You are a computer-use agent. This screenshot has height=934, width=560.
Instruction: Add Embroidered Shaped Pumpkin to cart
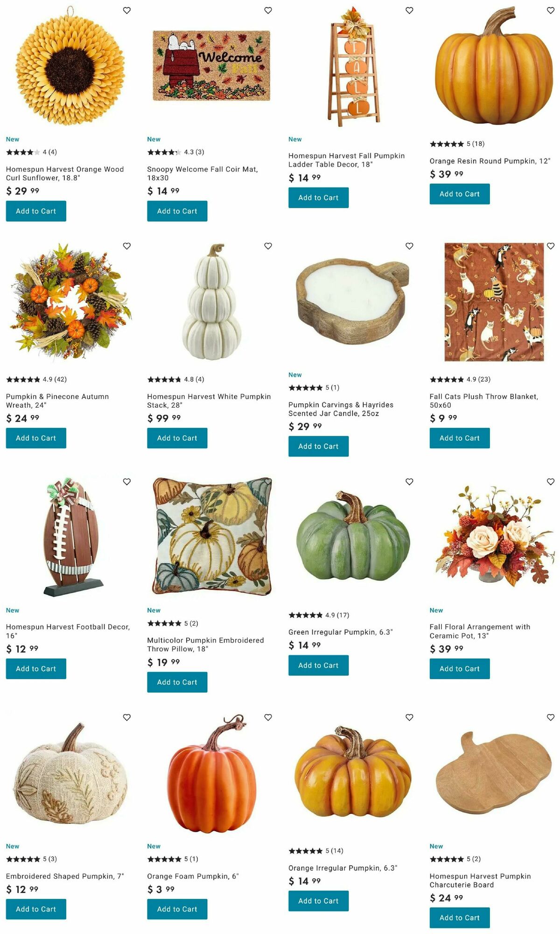coord(36,909)
